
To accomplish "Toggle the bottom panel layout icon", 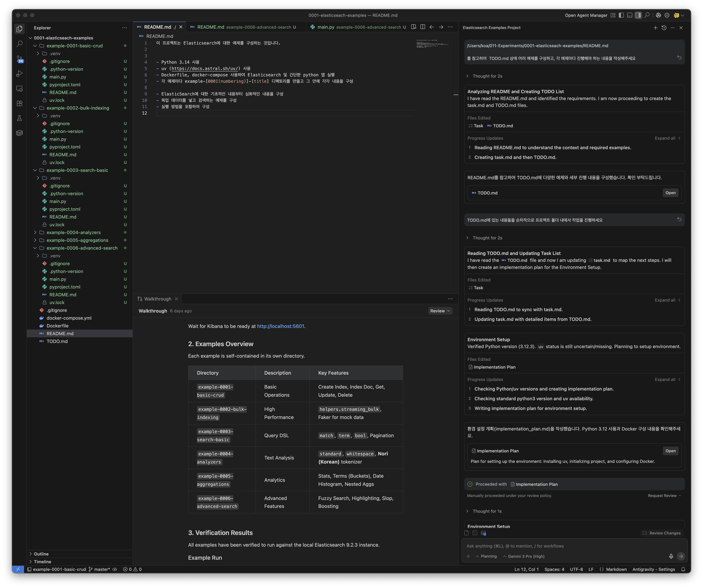I will click(x=630, y=15).
